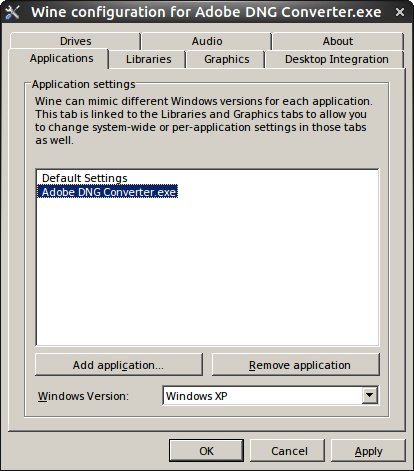
Task: Click empty area of the applications list
Action: click(207, 272)
